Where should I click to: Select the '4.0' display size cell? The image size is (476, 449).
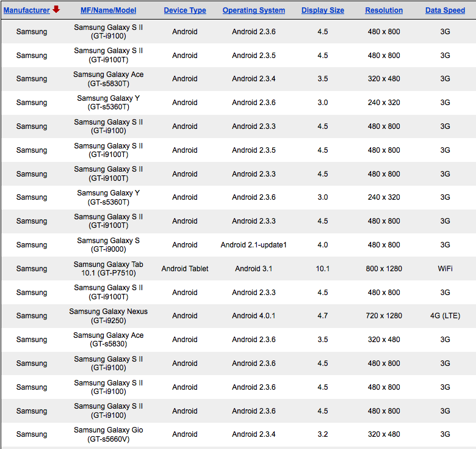[x=323, y=245]
